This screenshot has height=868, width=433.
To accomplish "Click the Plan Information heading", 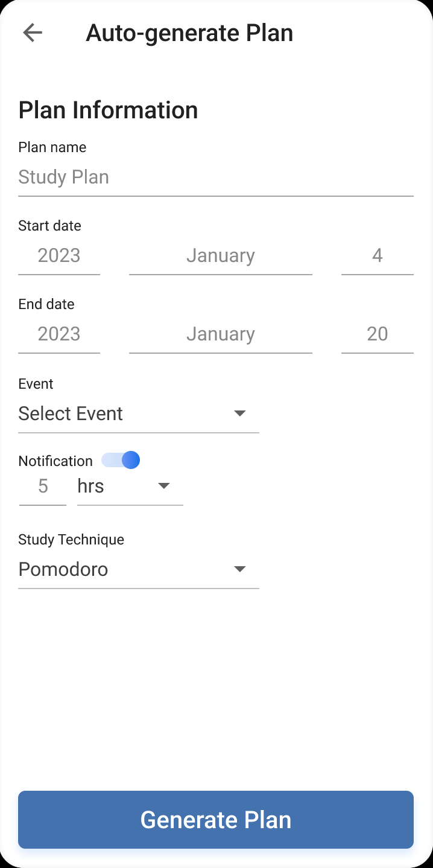I will pyautogui.click(x=109, y=110).
